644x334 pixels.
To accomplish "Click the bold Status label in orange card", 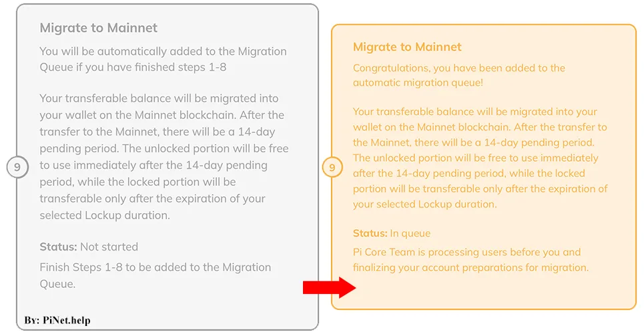I will pos(370,233).
